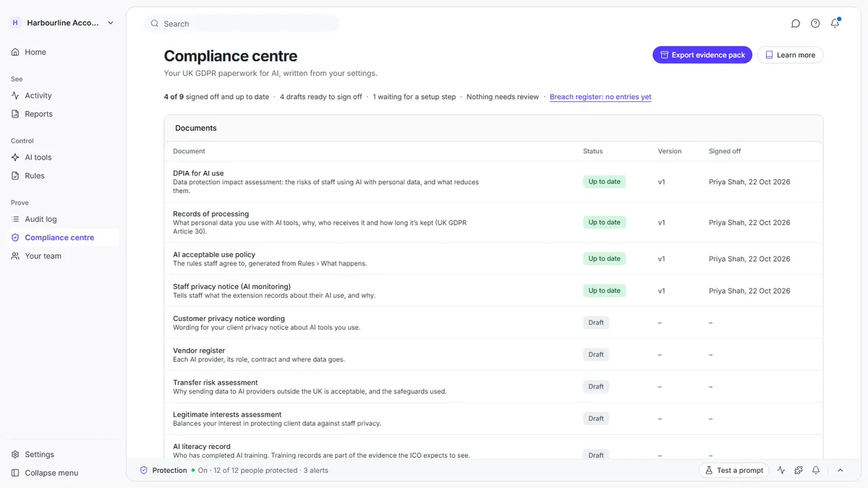Open the Harbourline workspace switcher dropdown
This screenshot has height=488, width=868.
(61, 23)
